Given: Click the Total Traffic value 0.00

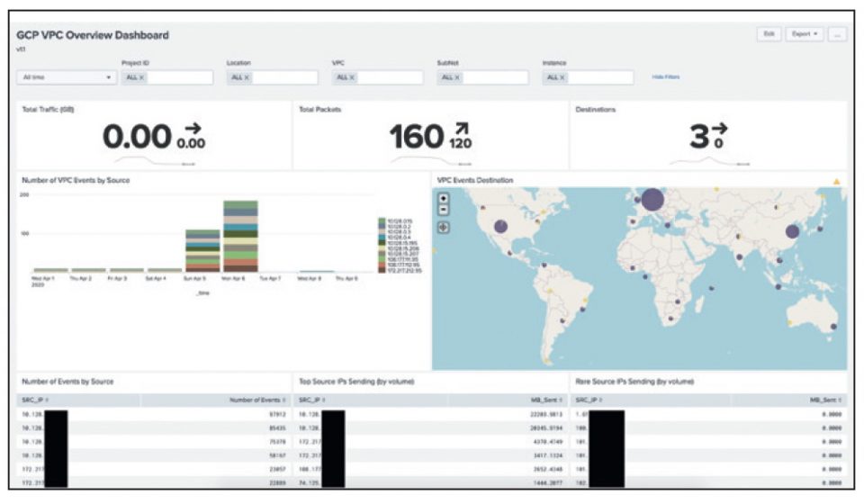Looking at the screenshot, I should (x=137, y=137).
